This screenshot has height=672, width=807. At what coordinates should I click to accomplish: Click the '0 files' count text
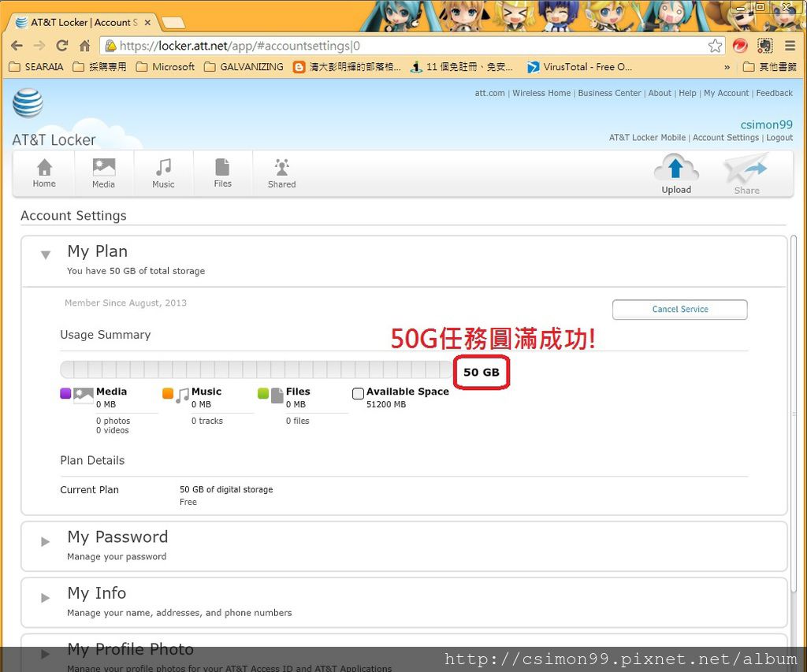[297, 421]
